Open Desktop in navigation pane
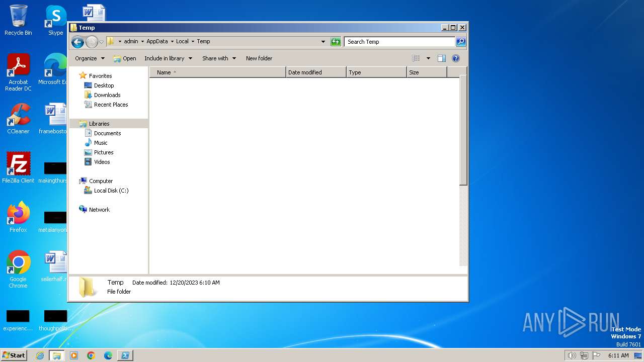 tap(99, 85)
